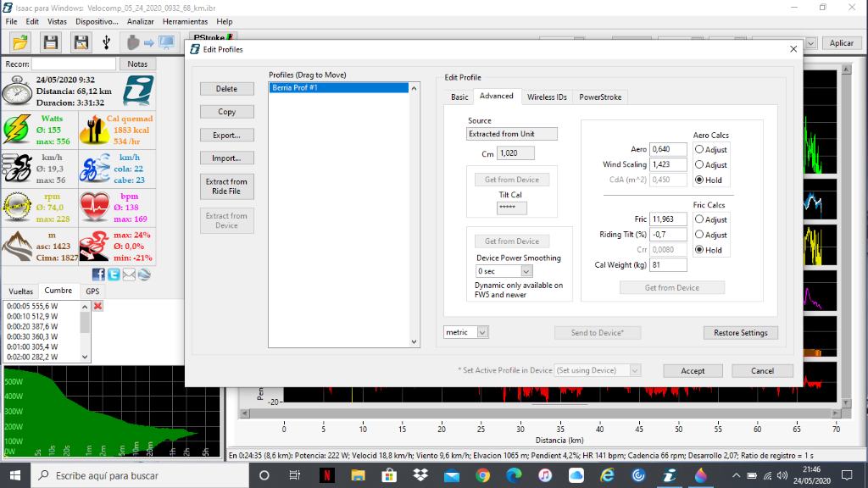
Task: Click the blue cyclist wind speed icon
Action: coord(94,169)
